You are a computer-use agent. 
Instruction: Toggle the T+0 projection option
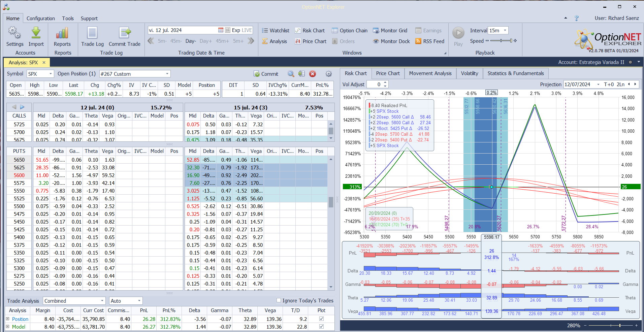pyautogui.click(x=609, y=84)
